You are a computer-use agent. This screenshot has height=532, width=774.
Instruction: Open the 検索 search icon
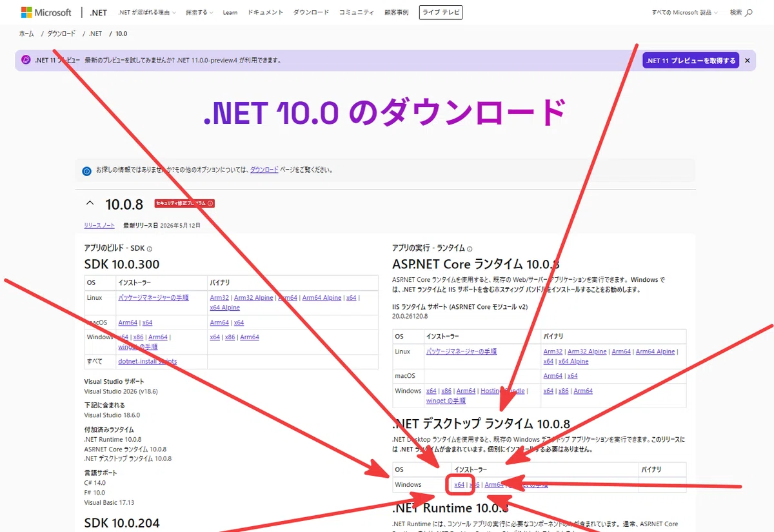[741, 12]
